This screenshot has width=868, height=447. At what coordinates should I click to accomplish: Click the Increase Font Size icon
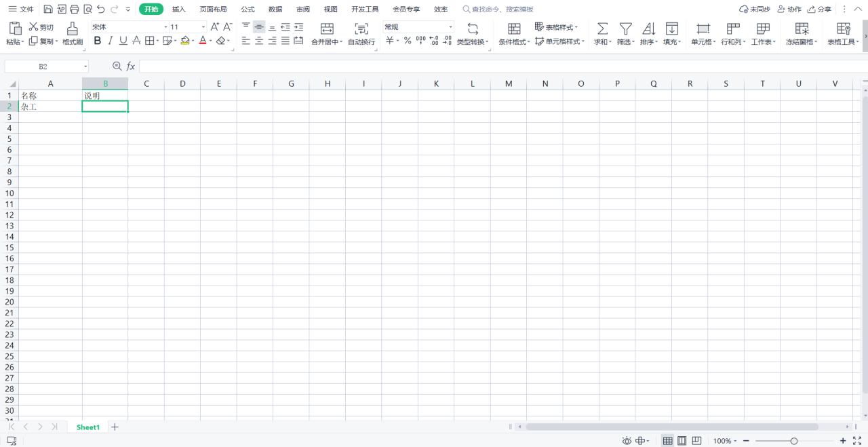click(x=214, y=26)
